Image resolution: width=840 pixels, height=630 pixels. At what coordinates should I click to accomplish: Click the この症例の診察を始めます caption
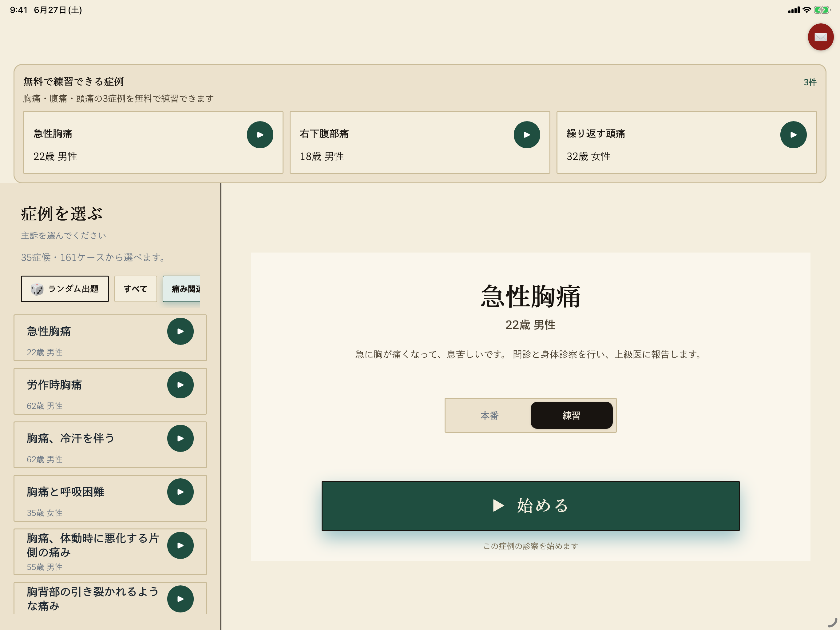(530, 546)
